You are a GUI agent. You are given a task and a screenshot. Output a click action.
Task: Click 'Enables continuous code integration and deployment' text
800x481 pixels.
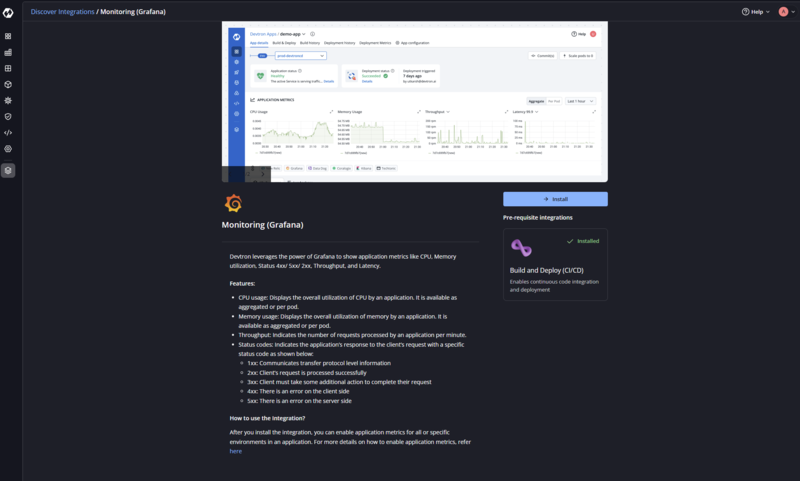[x=554, y=286]
